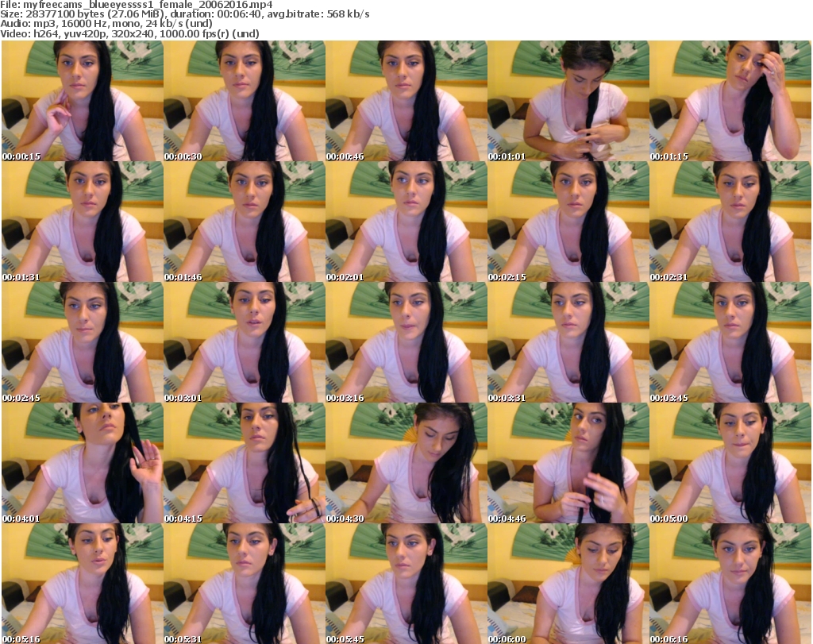Select the thumbnail stamped 00:01:15
Image resolution: width=813 pixels, height=644 pixels.
pos(730,101)
